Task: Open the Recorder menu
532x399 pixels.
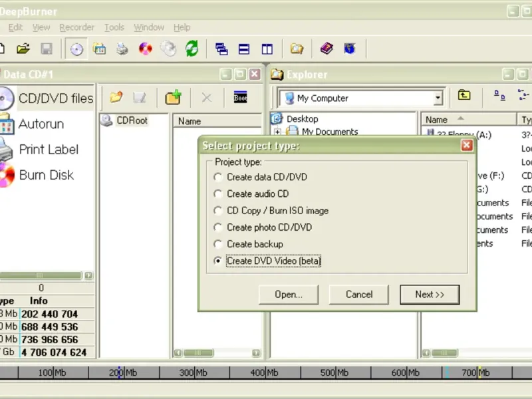Action: [x=76, y=27]
